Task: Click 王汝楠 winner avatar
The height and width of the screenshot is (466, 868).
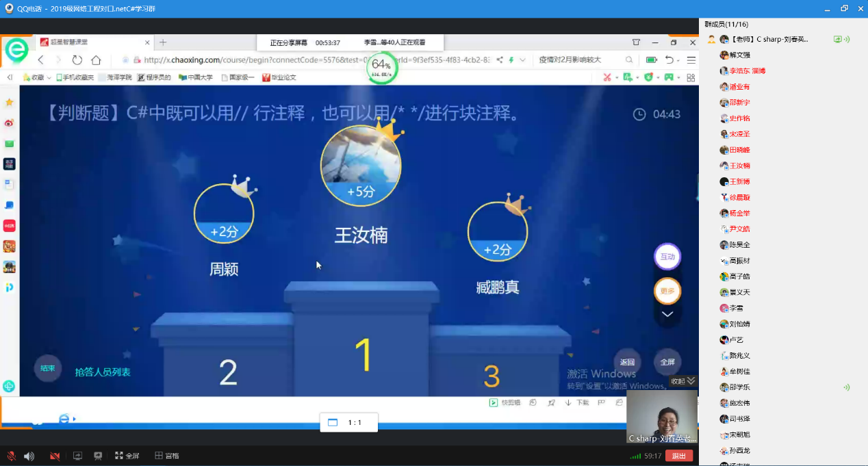Action: pos(361,166)
